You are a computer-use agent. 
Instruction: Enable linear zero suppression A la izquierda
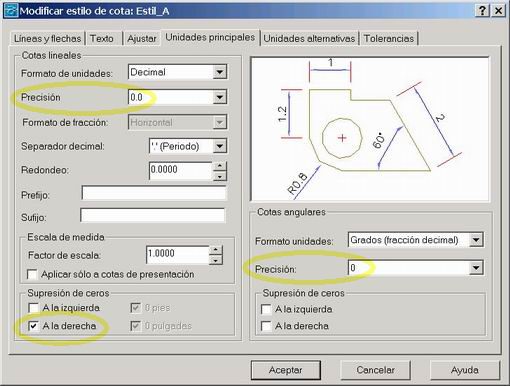coord(33,308)
